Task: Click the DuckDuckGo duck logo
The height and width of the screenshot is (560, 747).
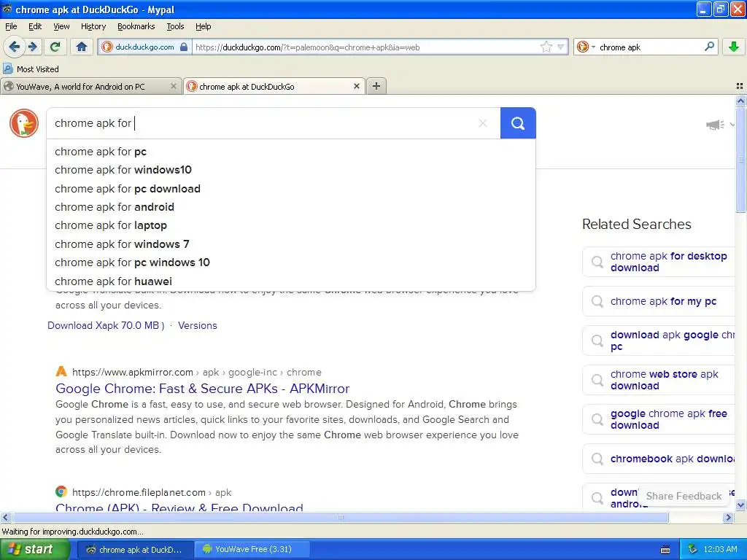Action: pyautogui.click(x=24, y=123)
